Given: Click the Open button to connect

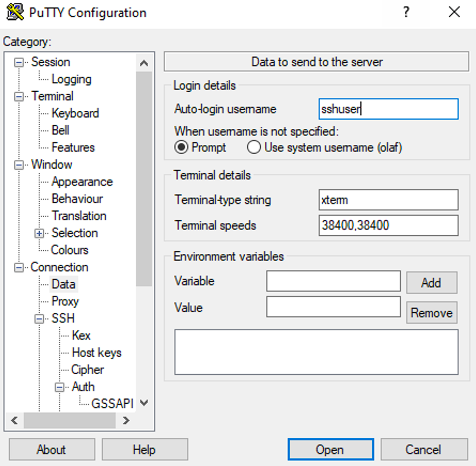Looking at the screenshot, I should click(x=330, y=449).
